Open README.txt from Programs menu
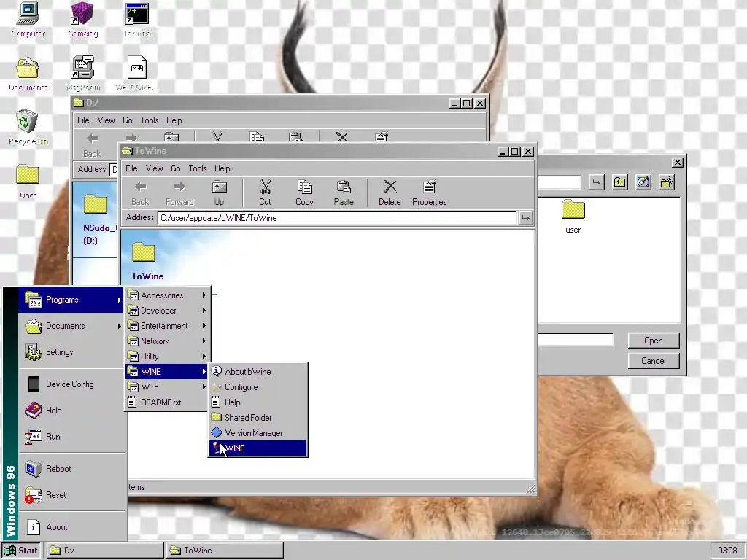 tap(167, 402)
